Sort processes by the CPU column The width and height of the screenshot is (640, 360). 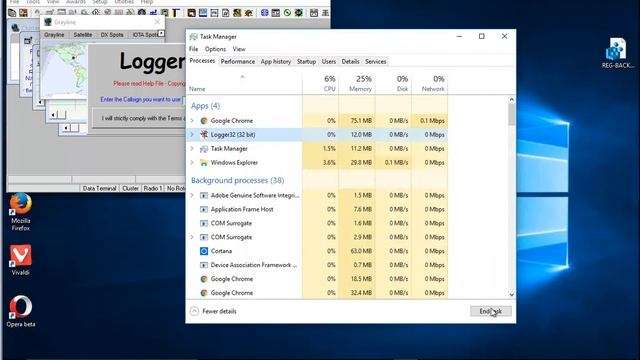coord(321,83)
